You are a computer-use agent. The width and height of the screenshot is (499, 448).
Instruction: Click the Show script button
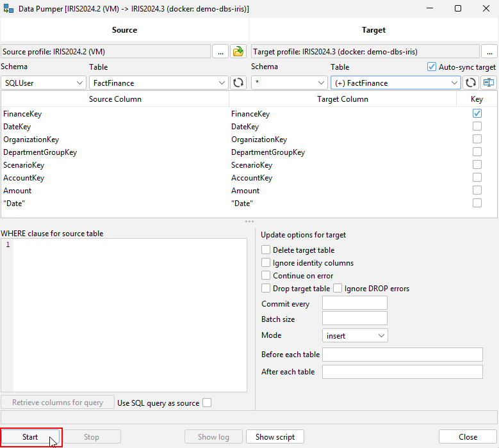275,437
